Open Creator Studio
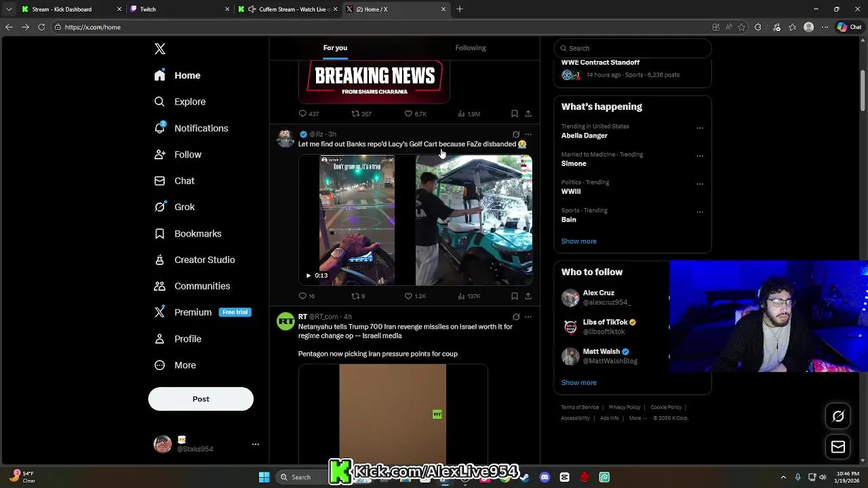This screenshot has width=868, height=488. [194, 260]
